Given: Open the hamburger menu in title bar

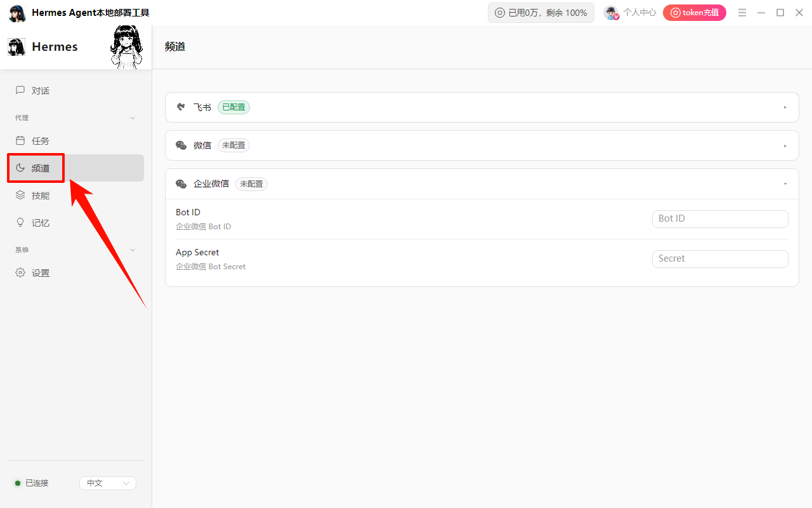Looking at the screenshot, I should point(742,13).
